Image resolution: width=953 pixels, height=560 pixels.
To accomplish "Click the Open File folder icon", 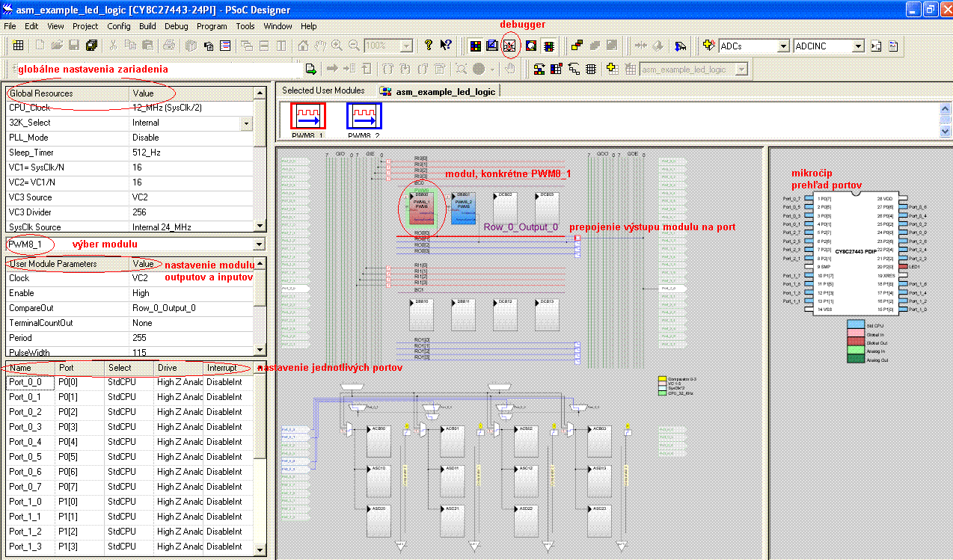I will pos(58,46).
